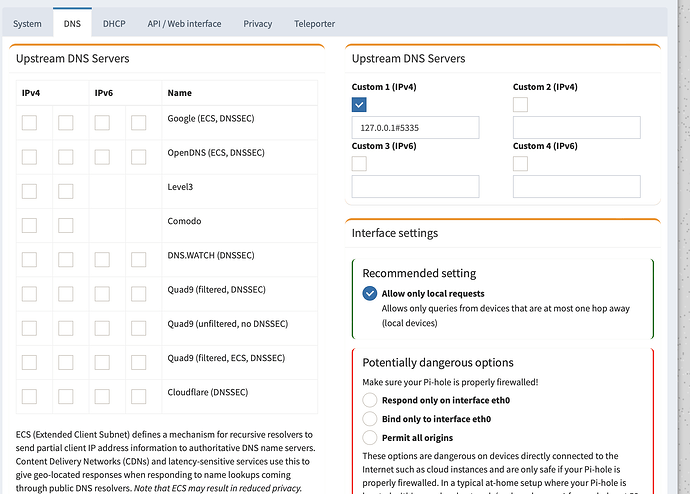Tick the first IPv6 box for OpenDNS
690x494 pixels.
pos(102,157)
